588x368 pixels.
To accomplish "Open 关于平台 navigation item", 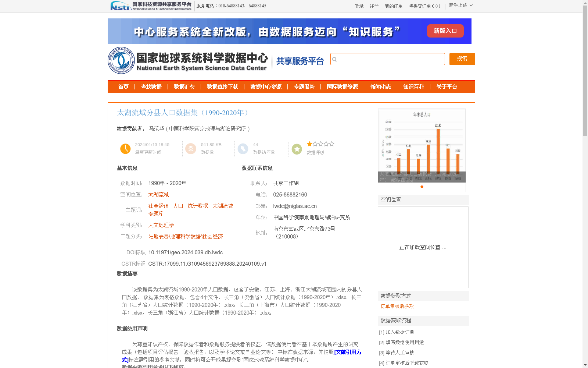I will point(447,87).
